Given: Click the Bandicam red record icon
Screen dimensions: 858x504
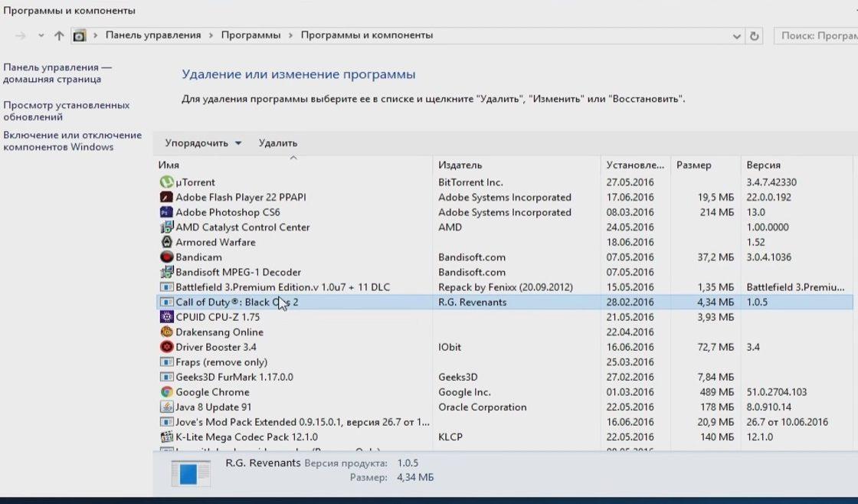Looking at the screenshot, I should point(166,257).
